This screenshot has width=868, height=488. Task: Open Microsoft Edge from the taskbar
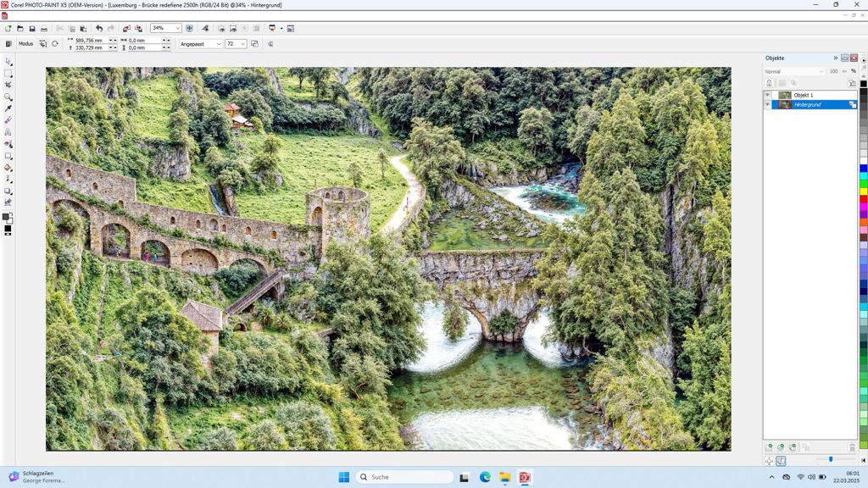pyautogui.click(x=485, y=477)
